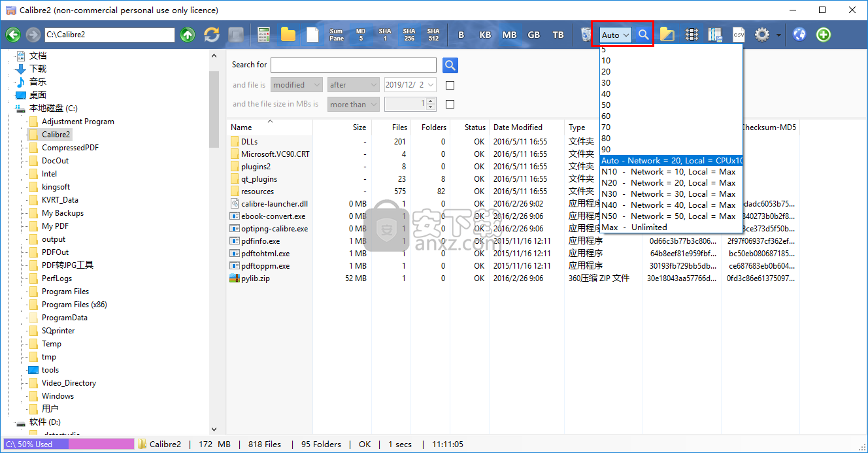868x453 pixels.
Task: Show sizes in bytes (B)
Action: tap(461, 35)
